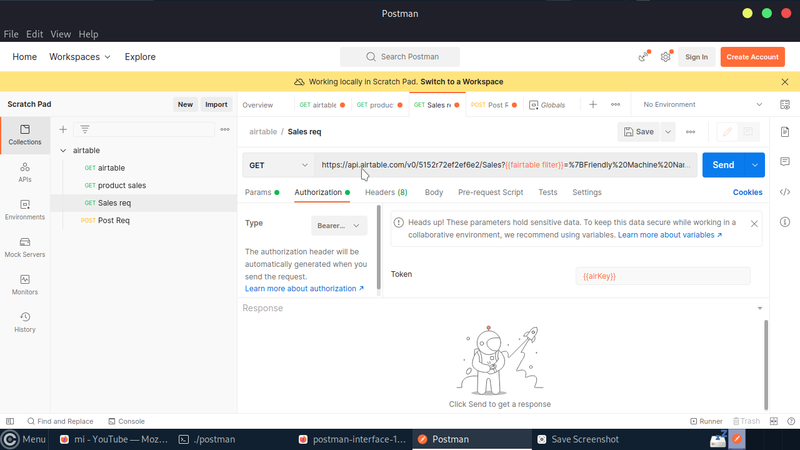The height and width of the screenshot is (450, 800).
Task: Dismiss the Scratch Pad yellow banner
Action: [785, 82]
